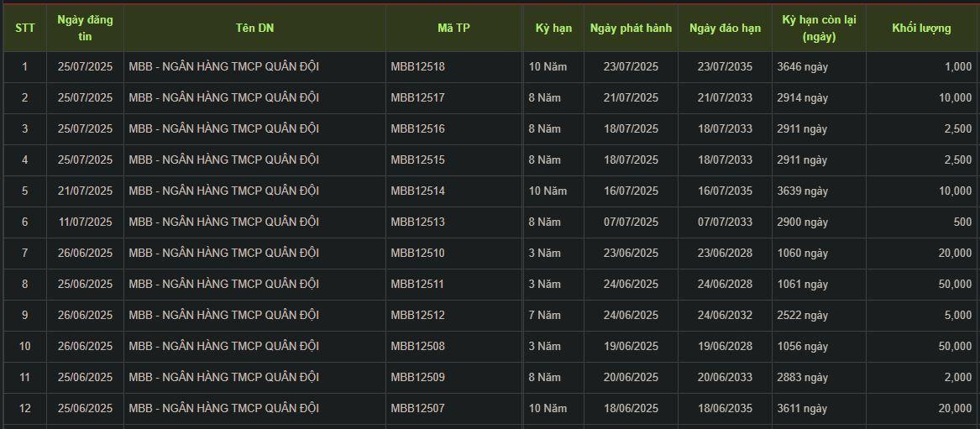
Task: Click row number 6
Action: [x=25, y=222]
